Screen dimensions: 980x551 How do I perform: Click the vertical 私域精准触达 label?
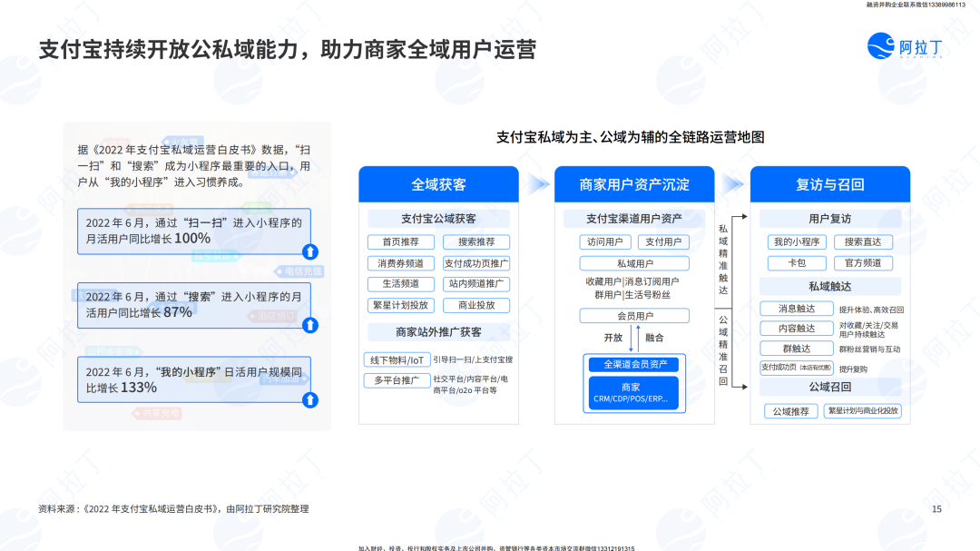pos(723,260)
